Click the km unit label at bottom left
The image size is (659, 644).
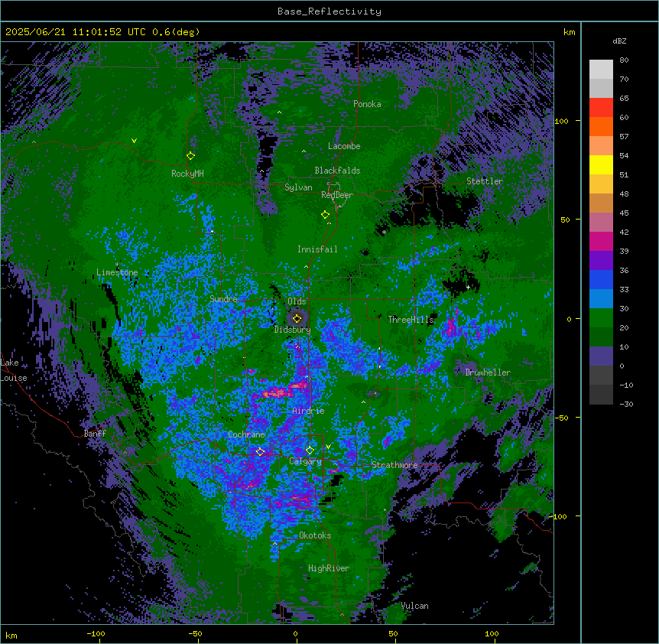click(x=11, y=635)
